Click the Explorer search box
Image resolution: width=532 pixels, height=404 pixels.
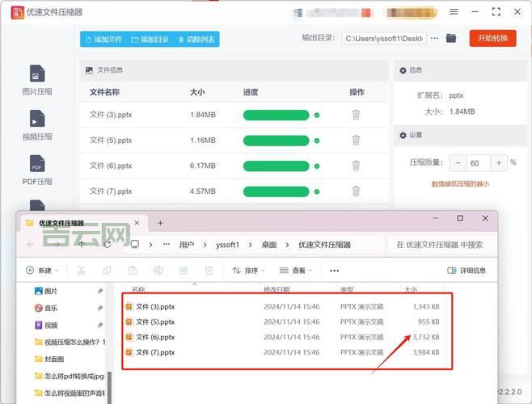[442, 245]
